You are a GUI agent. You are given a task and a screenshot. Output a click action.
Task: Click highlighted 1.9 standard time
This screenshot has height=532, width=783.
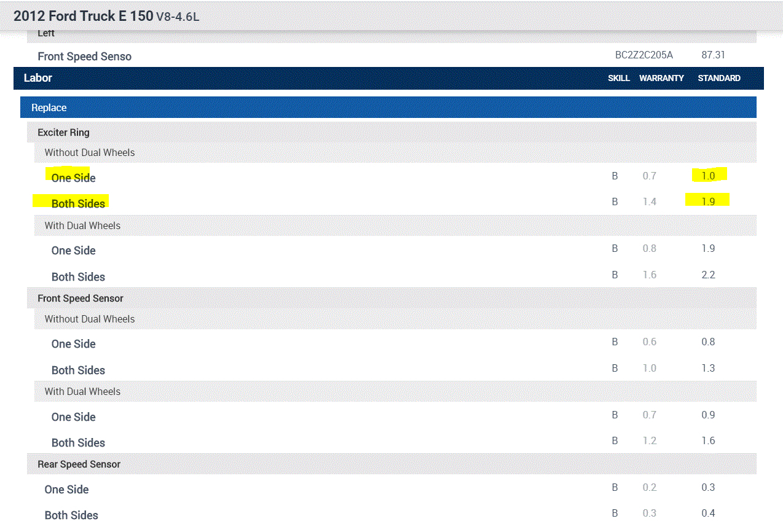pyautogui.click(x=708, y=201)
